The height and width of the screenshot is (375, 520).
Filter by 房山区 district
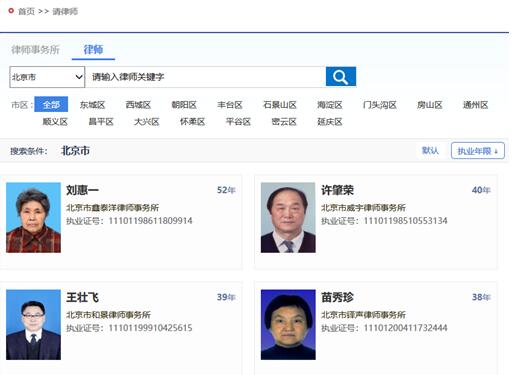430,105
